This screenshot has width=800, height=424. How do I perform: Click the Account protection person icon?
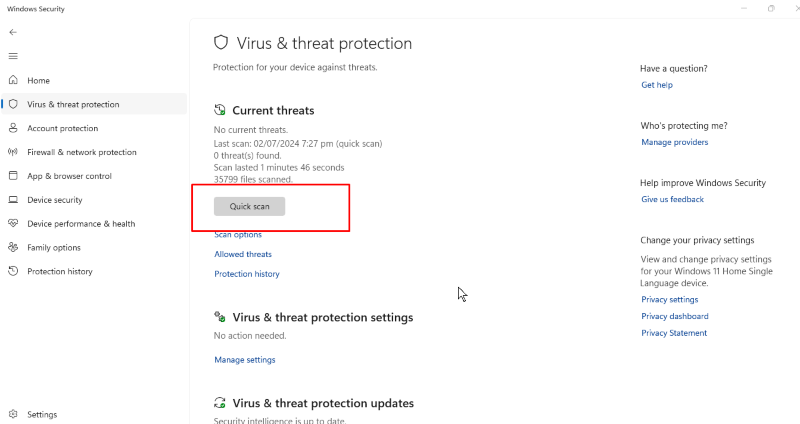point(13,128)
